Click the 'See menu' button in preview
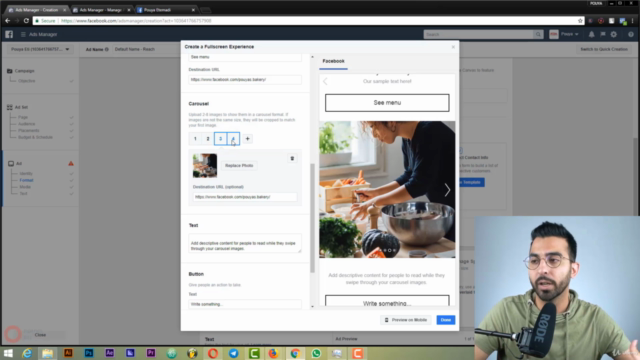 tap(387, 103)
